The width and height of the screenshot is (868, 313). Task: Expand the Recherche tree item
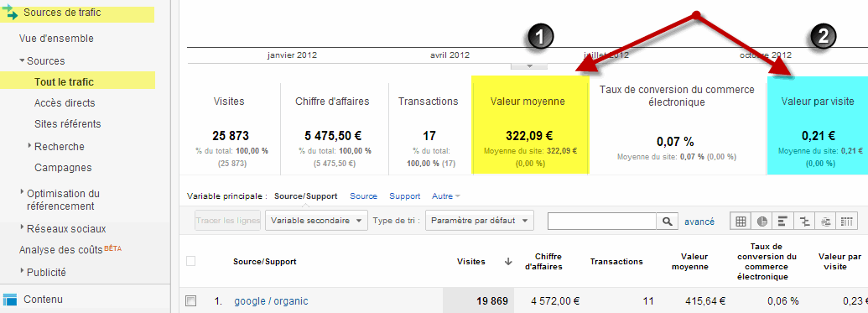[x=29, y=146]
